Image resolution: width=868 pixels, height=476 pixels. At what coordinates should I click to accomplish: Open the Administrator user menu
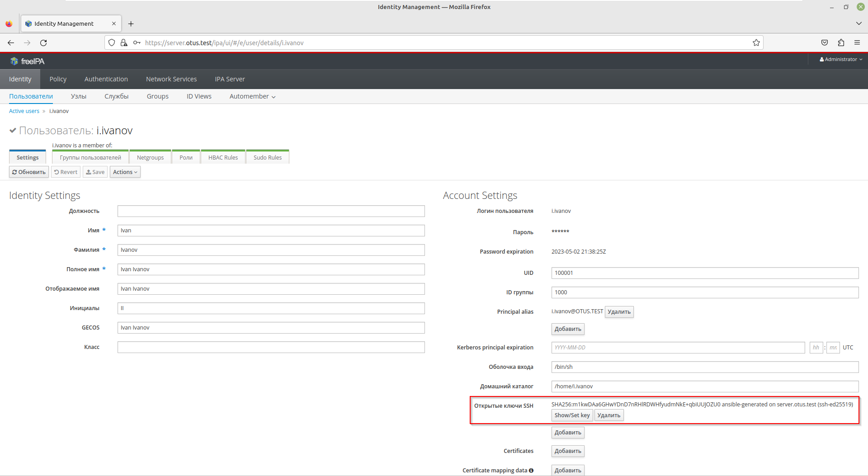[x=841, y=59]
